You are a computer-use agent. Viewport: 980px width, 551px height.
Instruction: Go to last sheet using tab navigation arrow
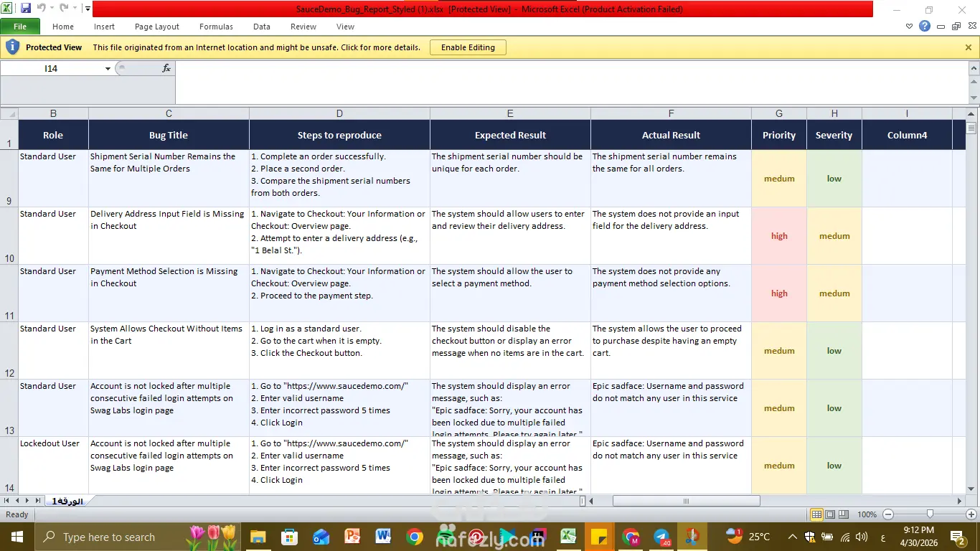[38, 501]
